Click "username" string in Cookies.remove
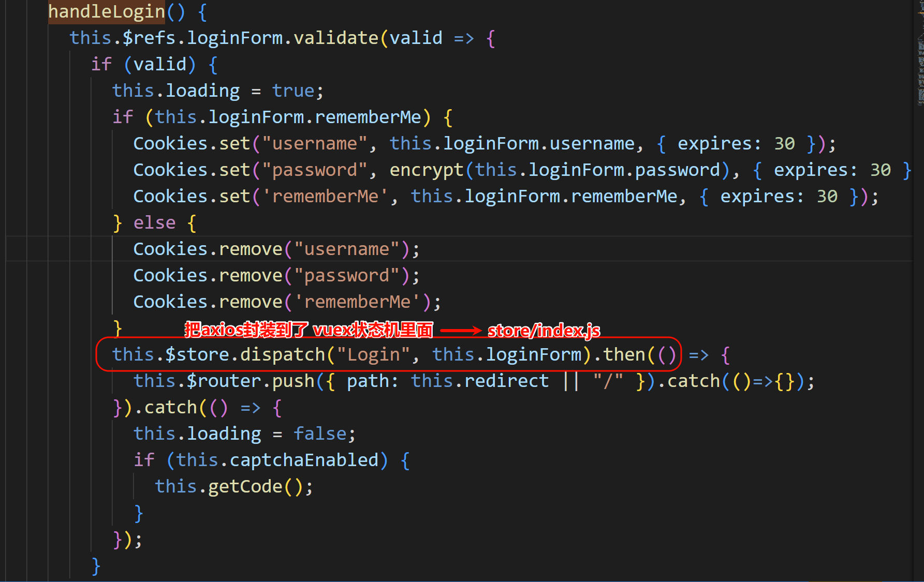The image size is (924, 582). (346, 249)
